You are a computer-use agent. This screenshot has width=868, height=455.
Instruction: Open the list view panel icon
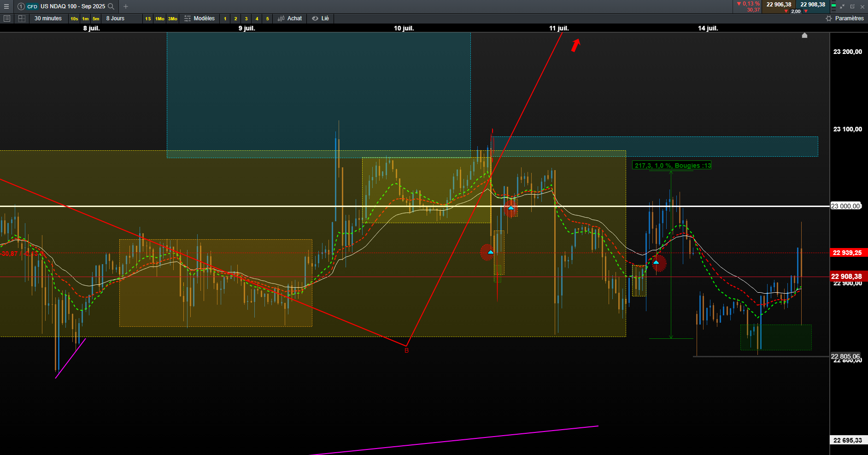pos(7,18)
